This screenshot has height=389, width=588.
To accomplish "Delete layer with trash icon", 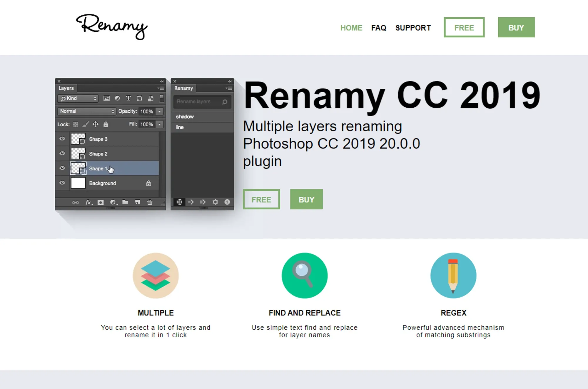I will [150, 202].
